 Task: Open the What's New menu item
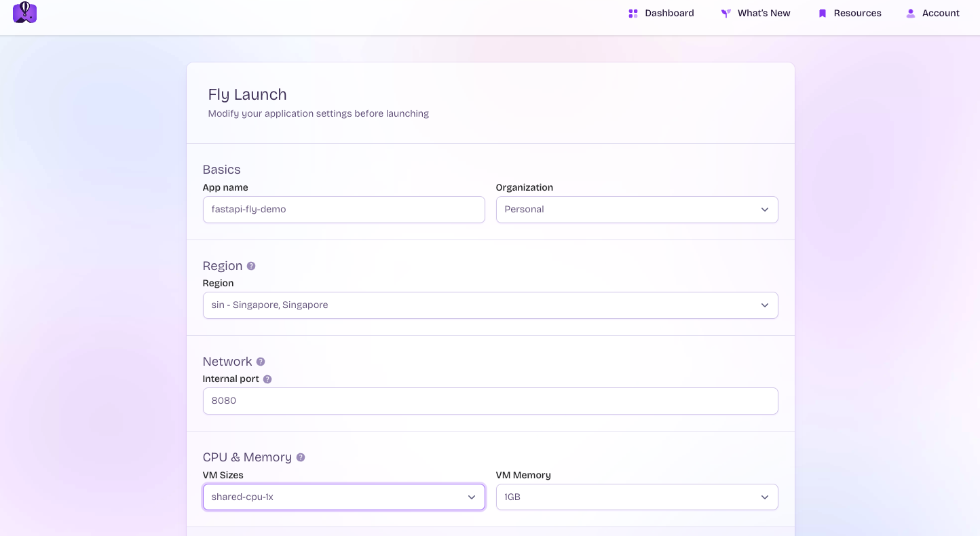tap(764, 14)
